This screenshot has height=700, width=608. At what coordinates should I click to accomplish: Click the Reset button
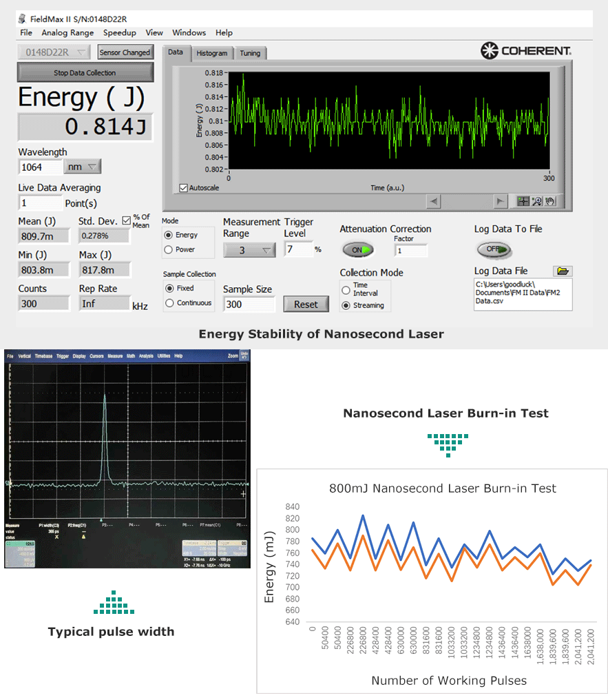pyautogui.click(x=306, y=305)
